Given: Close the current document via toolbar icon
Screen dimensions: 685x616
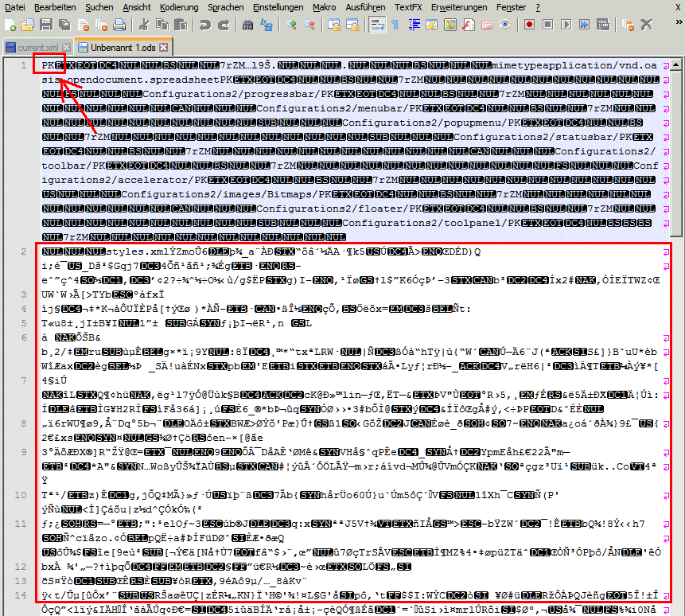Looking at the screenshot, I should point(84,25).
